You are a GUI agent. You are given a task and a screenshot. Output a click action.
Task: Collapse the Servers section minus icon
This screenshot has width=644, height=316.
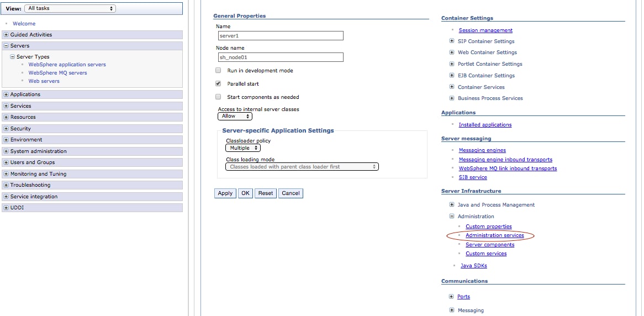pos(6,46)
